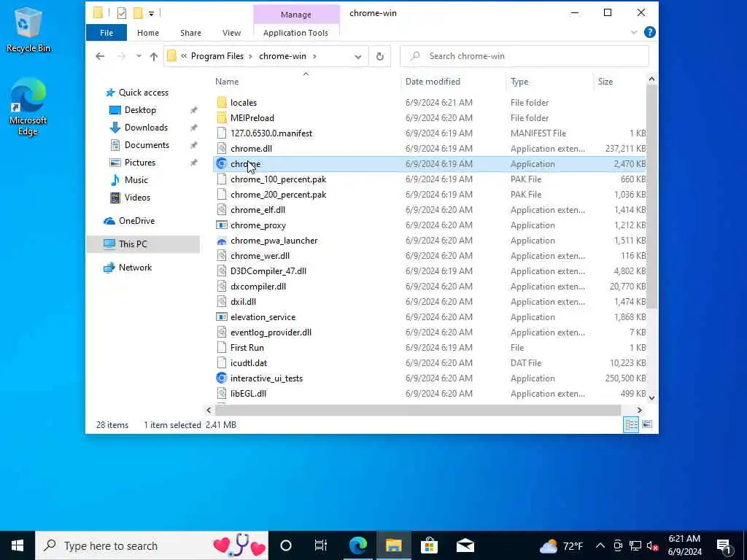Select the Microsoft Edge desktop shortcut
The height and width of the screenshot is (560, 747).
(28, 106)
